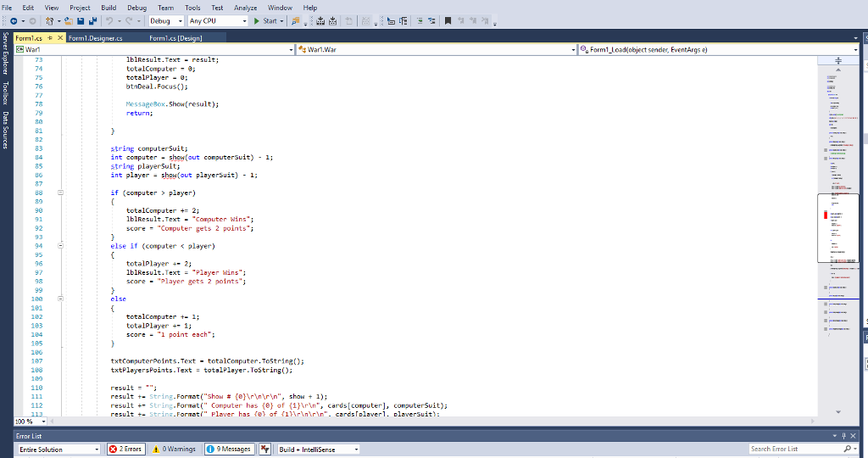Viewport: 868px width, 458px height.
Task: Open the Project menu
Action: tap(80, 8)
